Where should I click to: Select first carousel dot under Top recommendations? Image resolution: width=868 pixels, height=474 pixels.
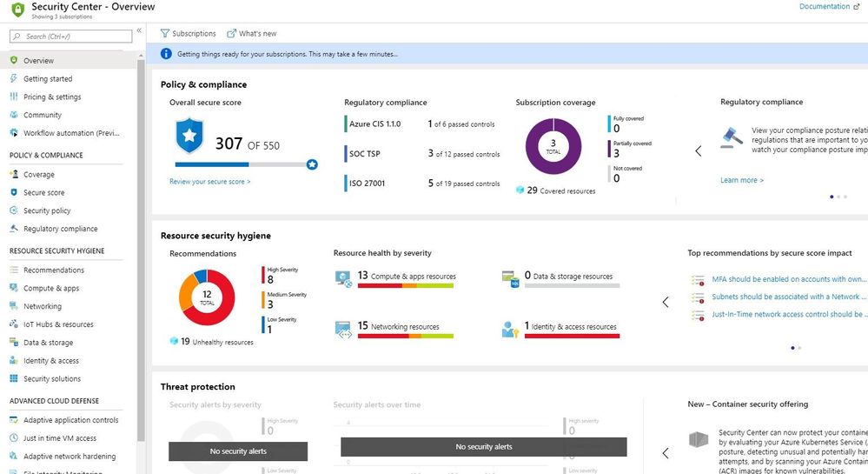point(792,348)
